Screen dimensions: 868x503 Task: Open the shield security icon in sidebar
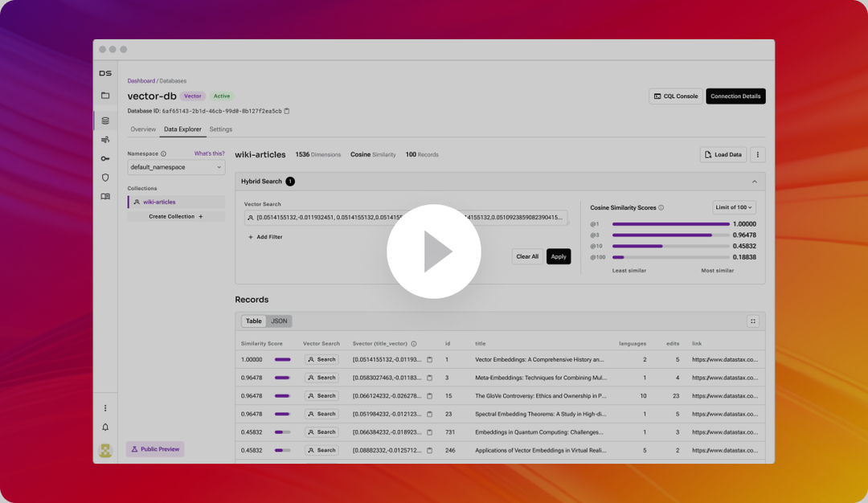105,178
